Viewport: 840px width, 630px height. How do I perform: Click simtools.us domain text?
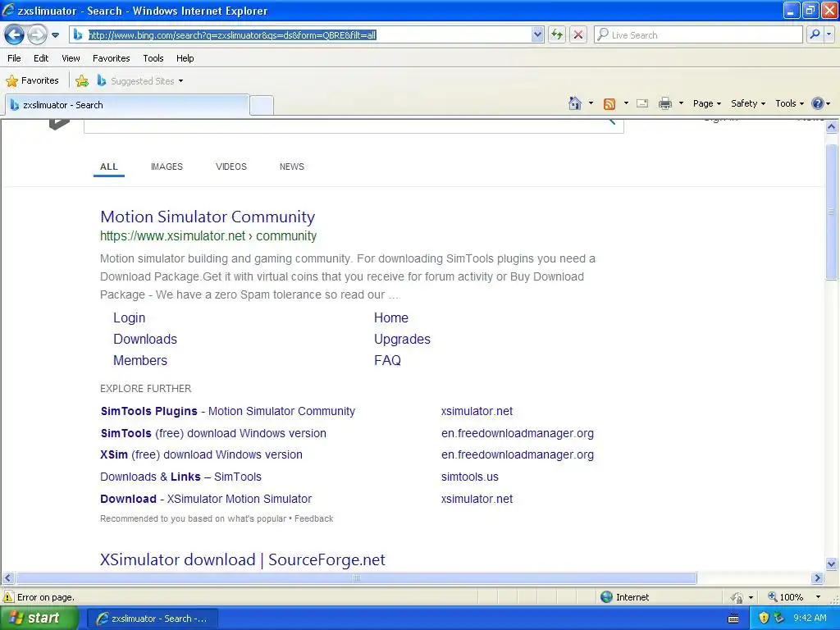[x=470, y=477]
